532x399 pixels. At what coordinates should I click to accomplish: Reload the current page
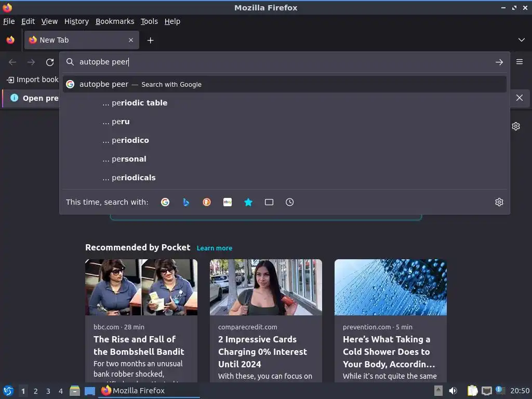[50, 62]
